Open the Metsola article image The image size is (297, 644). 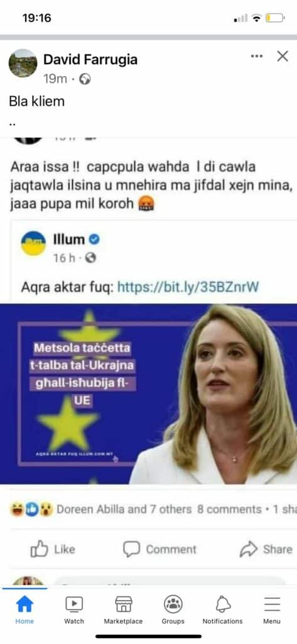[148, 394]
